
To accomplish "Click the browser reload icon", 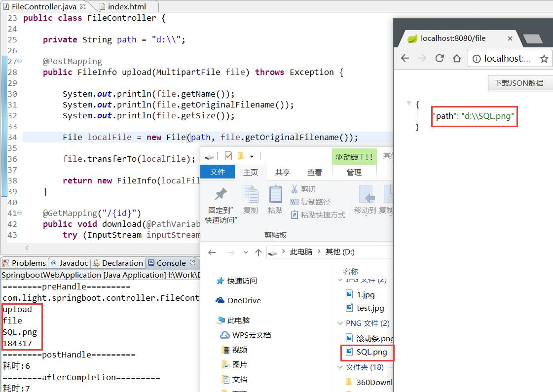I will [440, 58].
